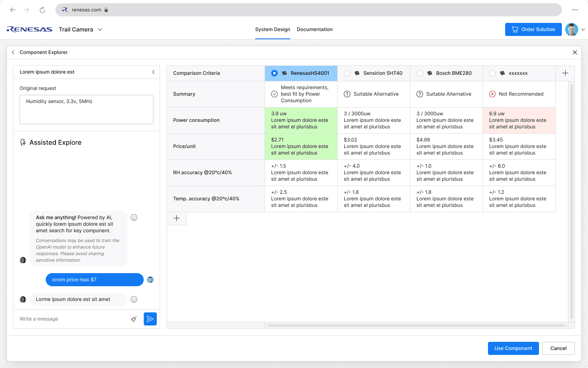Open the Documentation tab
Viewport: 588px width, 368px height.
pyautogui.click(x=315, y=29)
